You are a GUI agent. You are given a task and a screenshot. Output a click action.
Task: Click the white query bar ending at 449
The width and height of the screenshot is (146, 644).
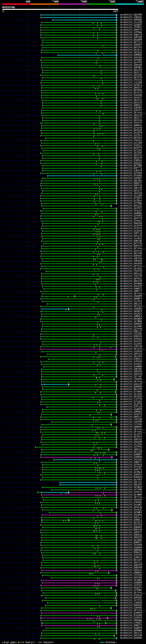(60, 10)
